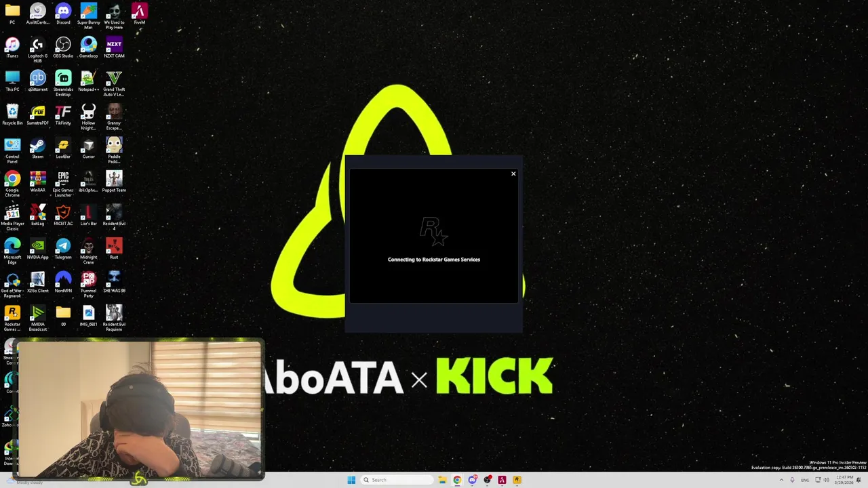Select the NVIDIA Broadcast desktop icon
The image size is (868, 488).
pos(38,319)
